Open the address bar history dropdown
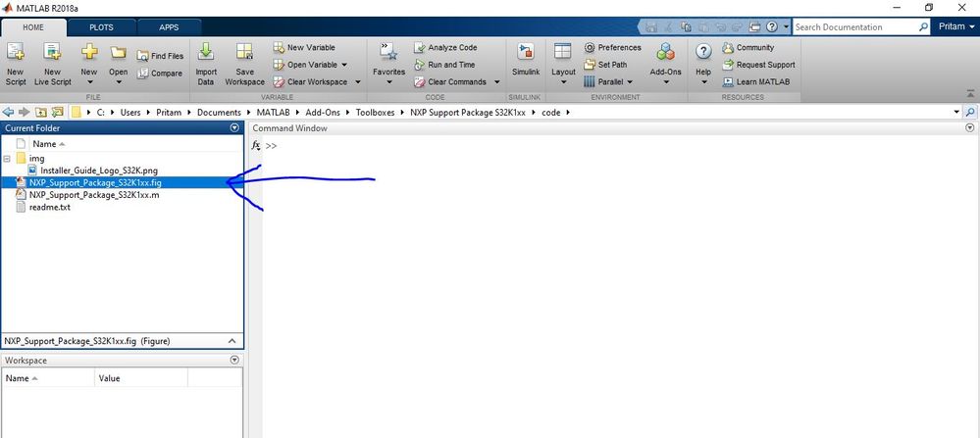This screenshot has height=438, width=980. (956, 113)
